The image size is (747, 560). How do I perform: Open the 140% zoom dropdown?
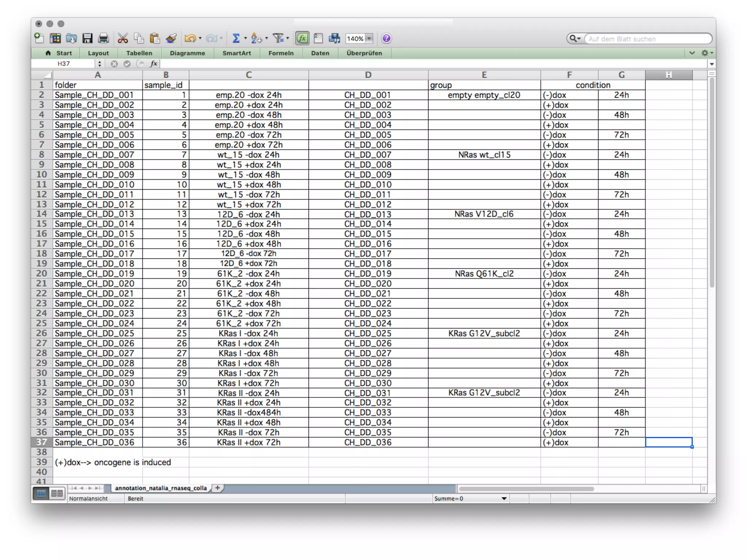point(369,39)
